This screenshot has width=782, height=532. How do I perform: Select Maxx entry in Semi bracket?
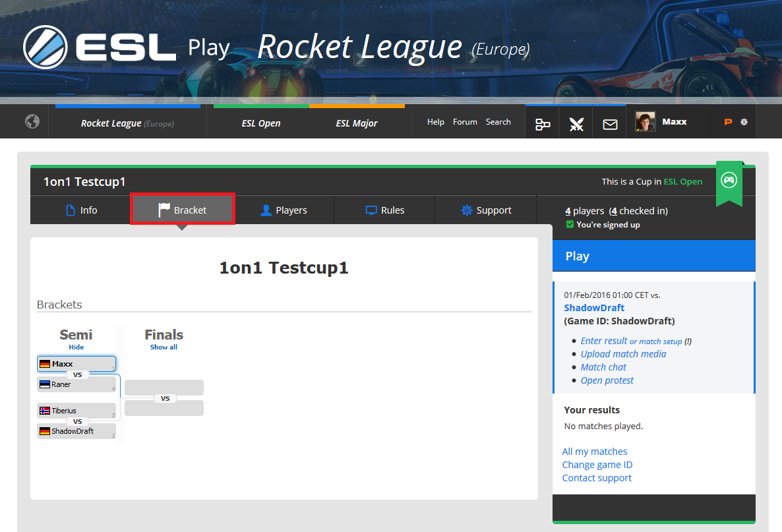pyautogui.click(x=76, y=364)
